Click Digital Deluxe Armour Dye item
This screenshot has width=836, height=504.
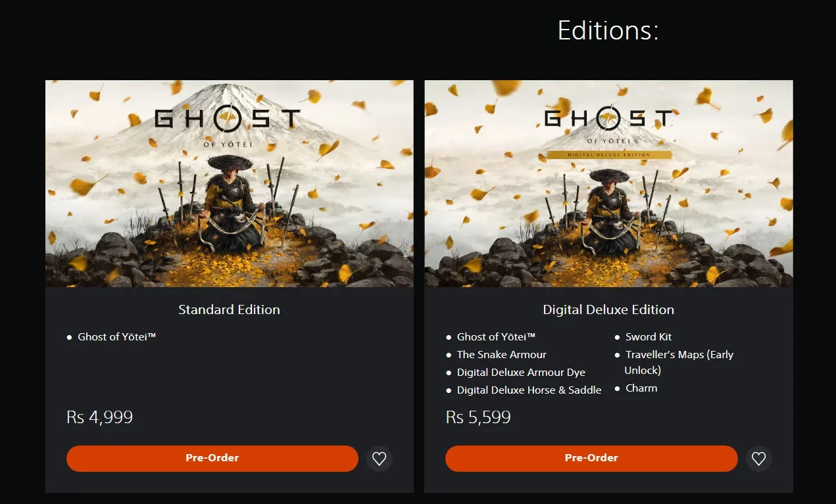521,373
